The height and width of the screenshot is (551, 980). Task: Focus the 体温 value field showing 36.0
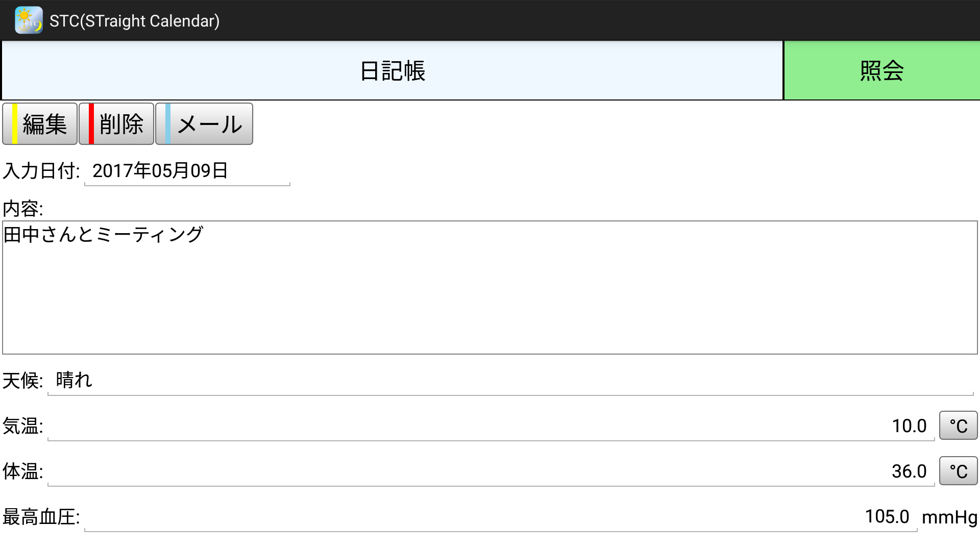click(x=491, y=471)
